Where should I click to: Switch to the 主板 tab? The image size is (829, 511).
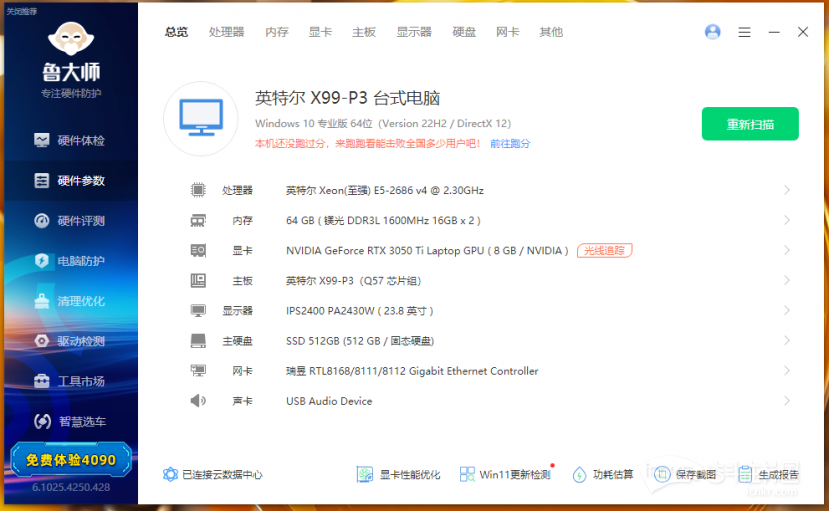tap(364, 32)
